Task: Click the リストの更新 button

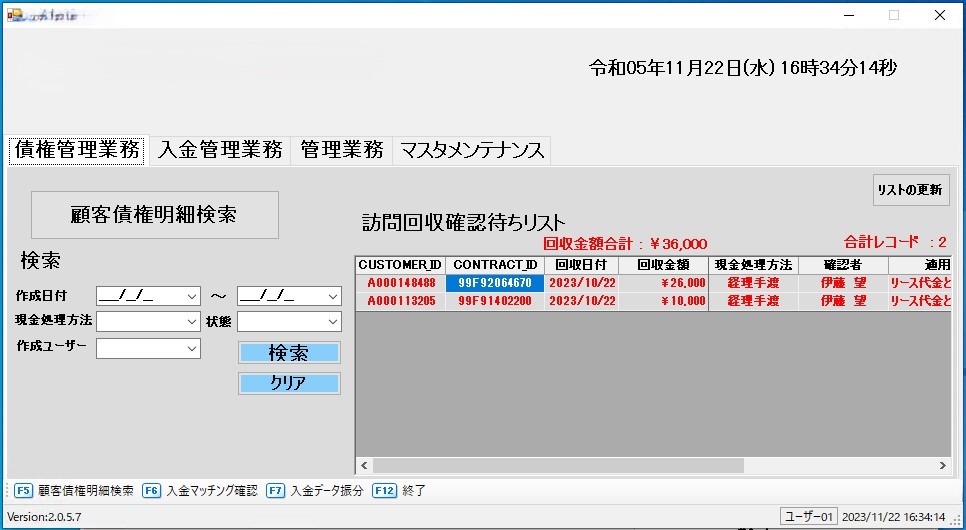Action: (911, 190)
